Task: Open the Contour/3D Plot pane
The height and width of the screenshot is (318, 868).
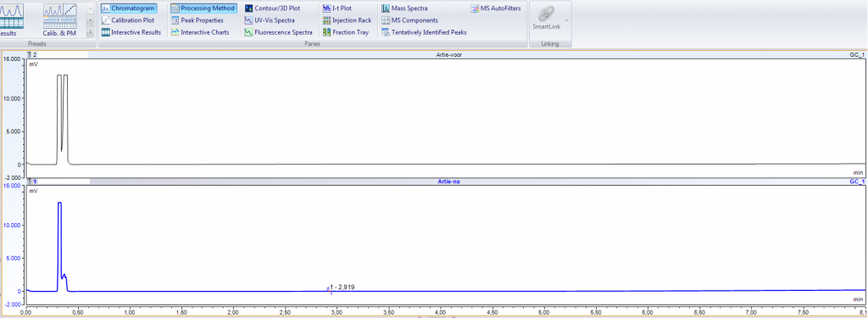Action: (x=272, y=8)
